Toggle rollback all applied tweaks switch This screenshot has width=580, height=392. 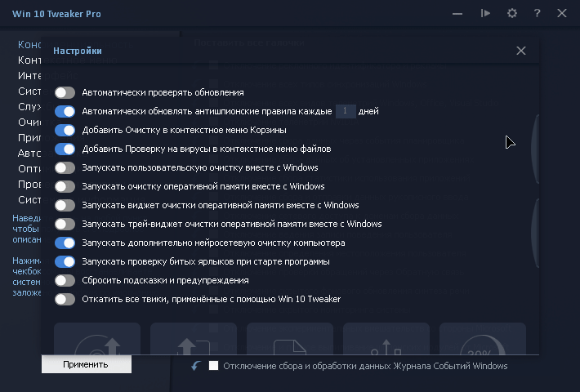pos(65,300)
